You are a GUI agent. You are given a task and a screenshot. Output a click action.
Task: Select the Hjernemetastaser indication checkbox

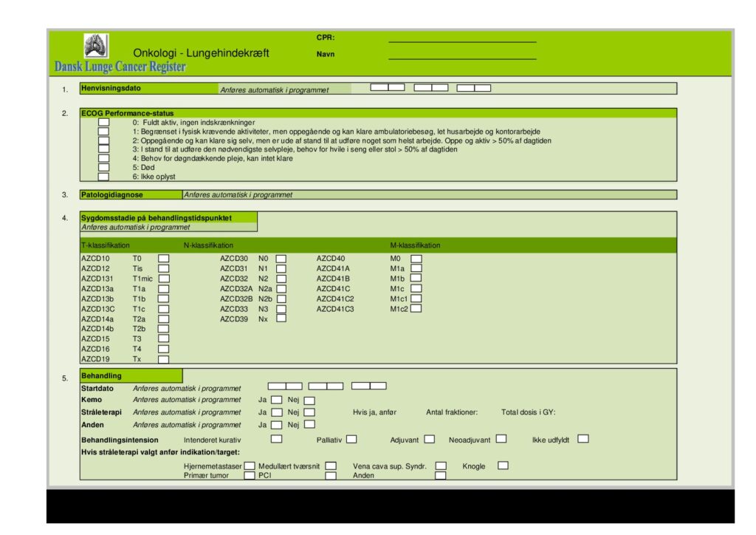250,466
